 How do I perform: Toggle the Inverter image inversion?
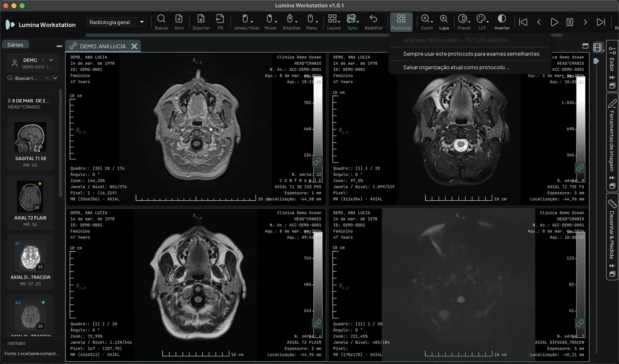[502, 22]
